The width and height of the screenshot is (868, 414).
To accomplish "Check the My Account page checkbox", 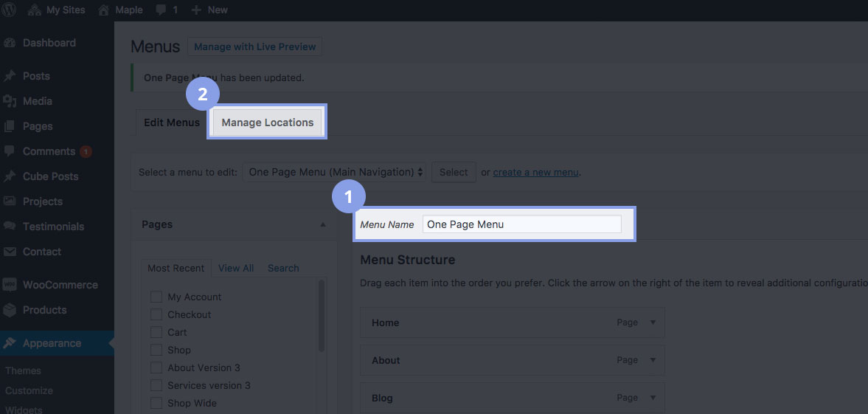I will pyautogui.click(x=156, y=297).
